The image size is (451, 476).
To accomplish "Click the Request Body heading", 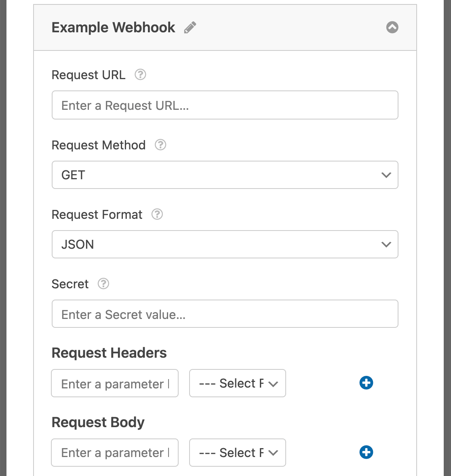I will (x=98, y=422).
